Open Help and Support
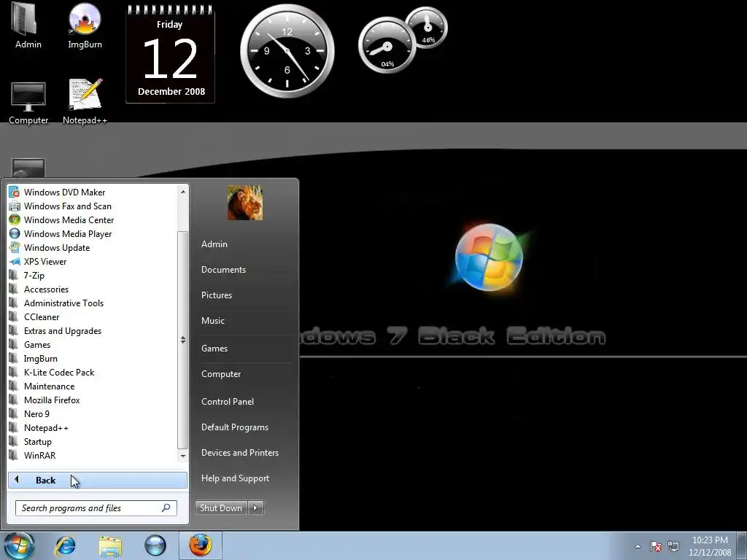Viewport: 747px width, 560px height. 236,478
